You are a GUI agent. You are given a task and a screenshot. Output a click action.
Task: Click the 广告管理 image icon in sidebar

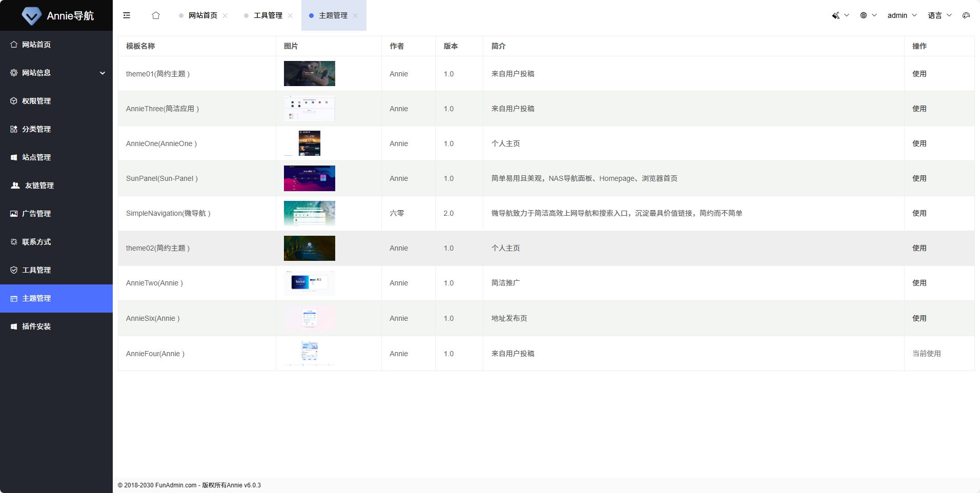coord(13,214)
